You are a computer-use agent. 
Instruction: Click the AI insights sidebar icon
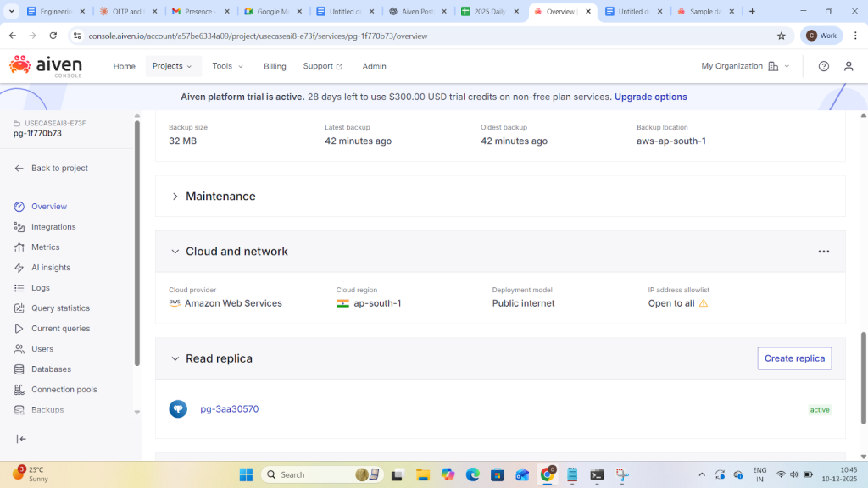click(x=19, y=268)
